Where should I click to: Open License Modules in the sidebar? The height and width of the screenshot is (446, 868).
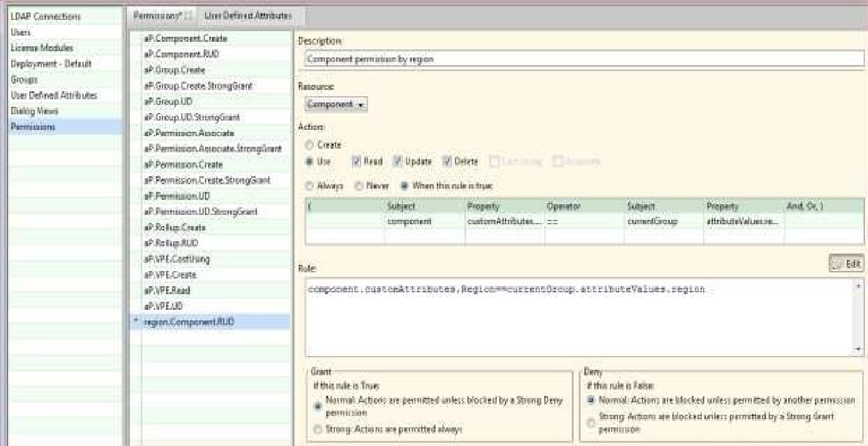pos(42,48)
